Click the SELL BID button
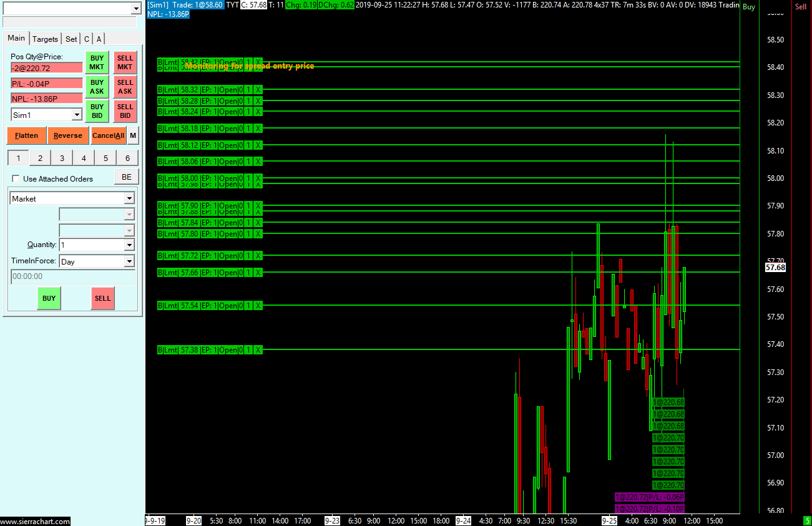The height and width of the screenshot is (526, 812). pos(125,111)
